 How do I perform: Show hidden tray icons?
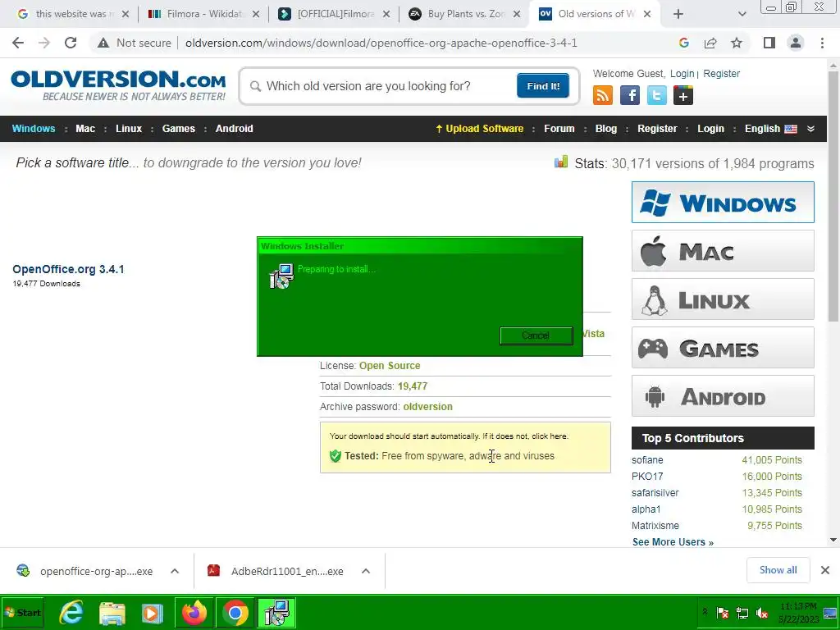[705, 612]
